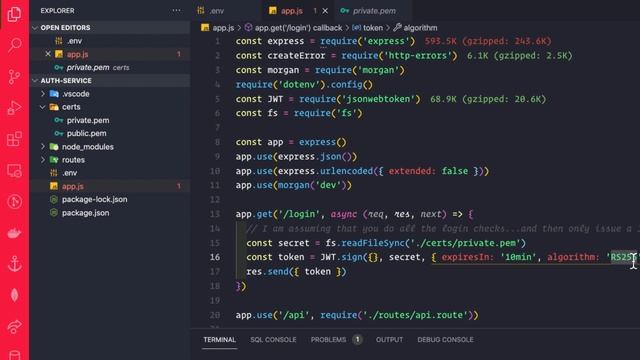Click token breadcrumb item
The width and height of the screenshot is (640, 360).
tap(373, 28)
